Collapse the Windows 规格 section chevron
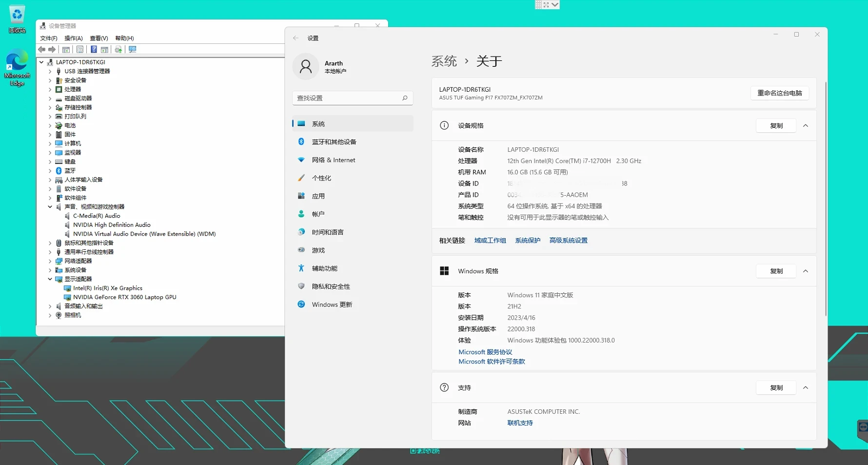This screenshot has width=868, height=465. [806, 271]
